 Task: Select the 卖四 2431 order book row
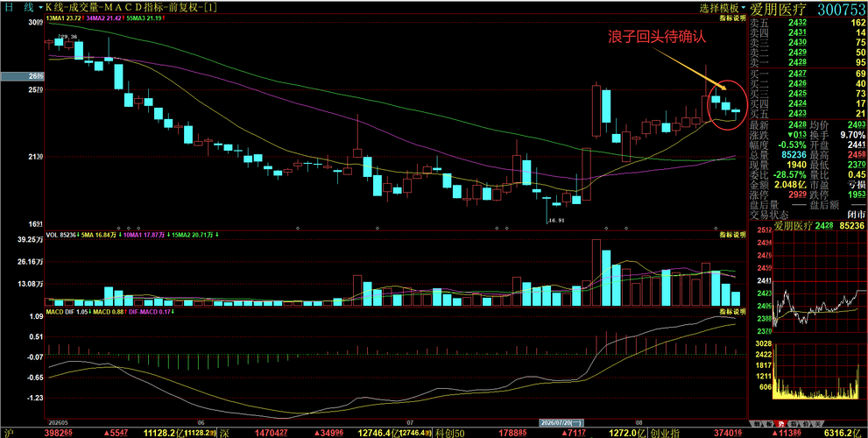[x=808, y=32]
